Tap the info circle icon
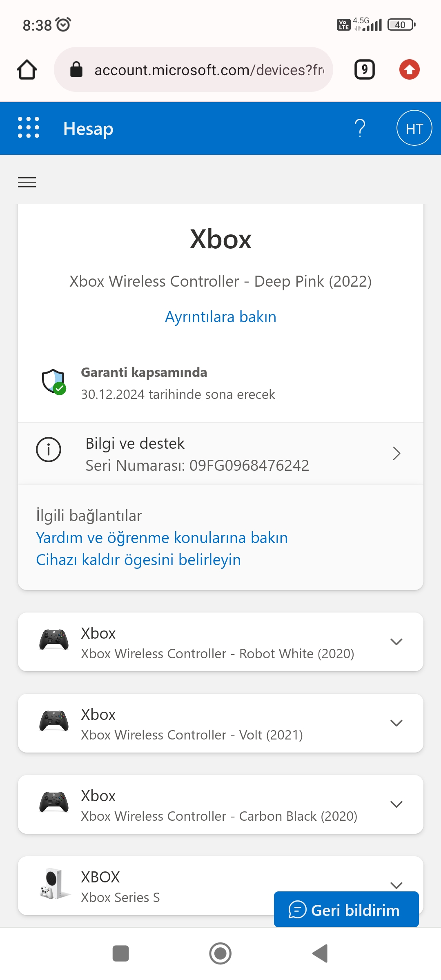Viewport: 441px width, 980px height. [49, 450]
